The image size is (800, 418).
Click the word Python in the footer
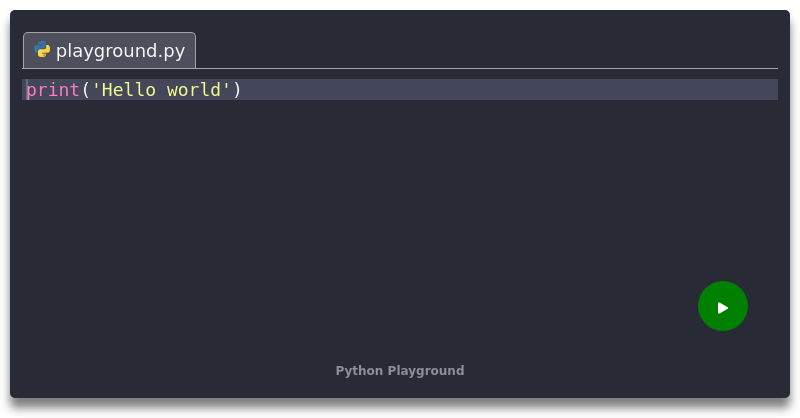pyautogui.click(x=359, y=370)
